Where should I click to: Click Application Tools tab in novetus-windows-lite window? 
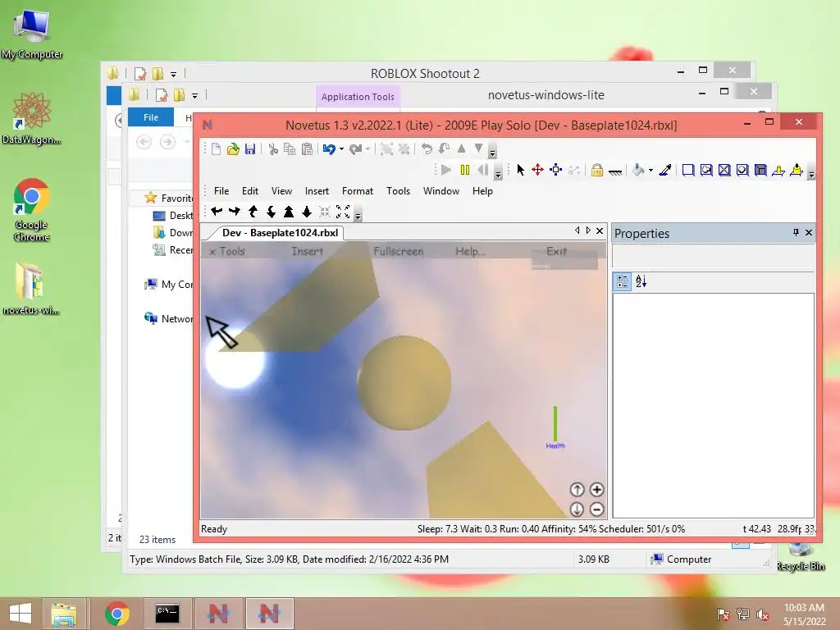tap(358, 97)
